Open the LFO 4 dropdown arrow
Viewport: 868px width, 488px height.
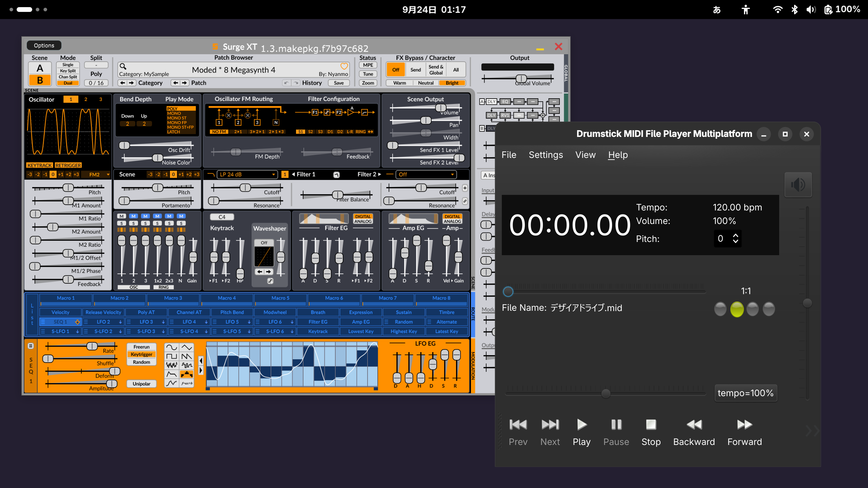click(206, 322)
